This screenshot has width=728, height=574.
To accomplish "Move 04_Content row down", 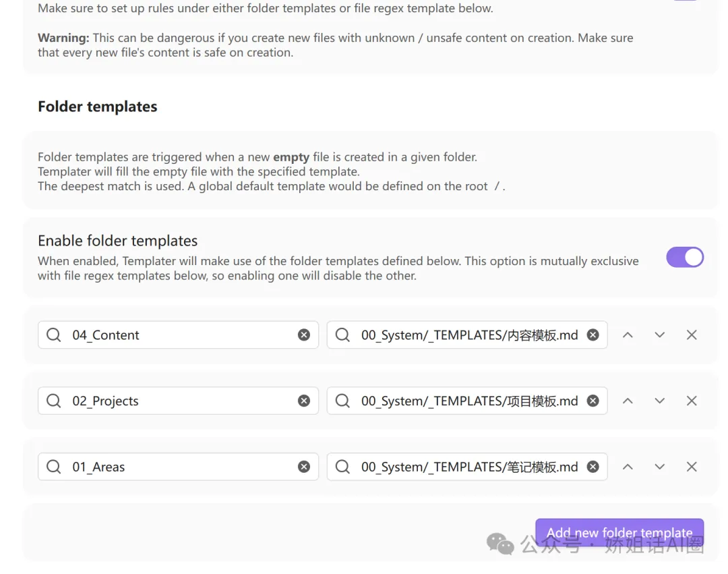I will [659, 335].
